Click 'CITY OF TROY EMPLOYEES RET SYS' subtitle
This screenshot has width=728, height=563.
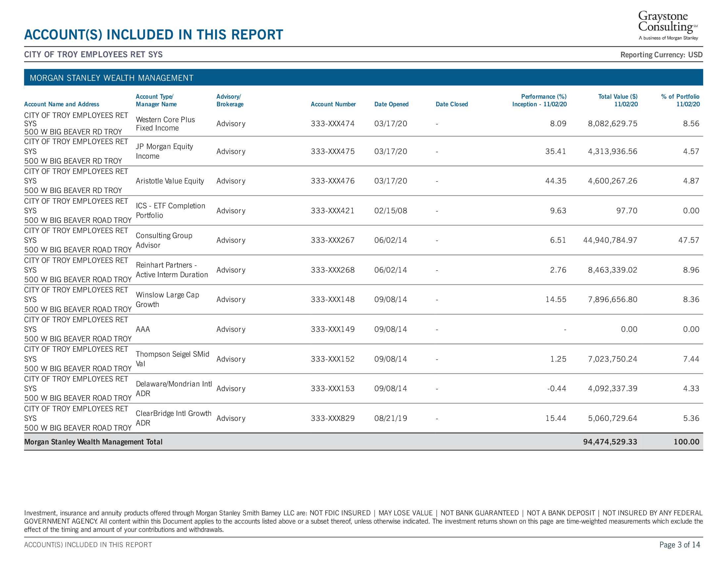[x=93, y=54]
